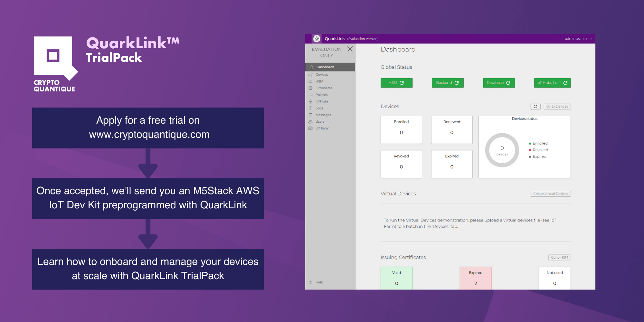Open Firmwares menu item in sidebar
This screenshot has width=644, height=322.
tap(330, 88)
